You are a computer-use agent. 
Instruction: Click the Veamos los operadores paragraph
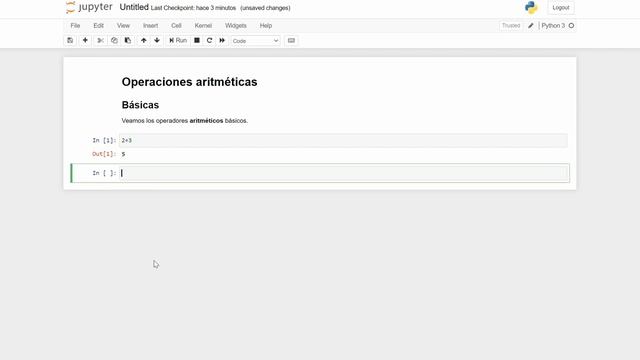pos(184,120)
